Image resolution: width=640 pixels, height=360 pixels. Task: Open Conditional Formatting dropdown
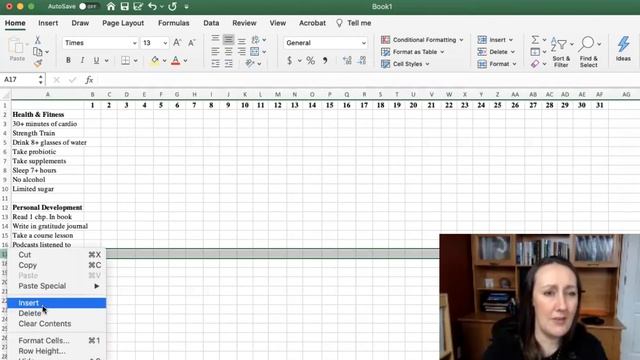click(422, 40)
